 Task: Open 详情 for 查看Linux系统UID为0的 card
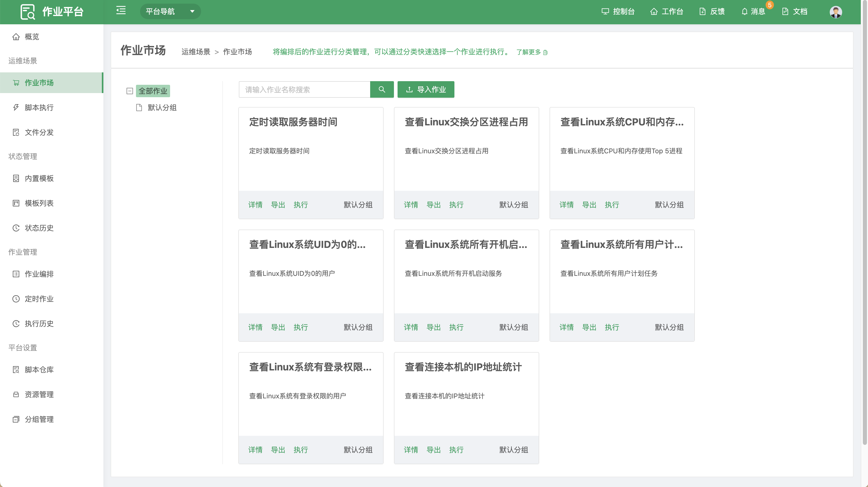point(255,328)
